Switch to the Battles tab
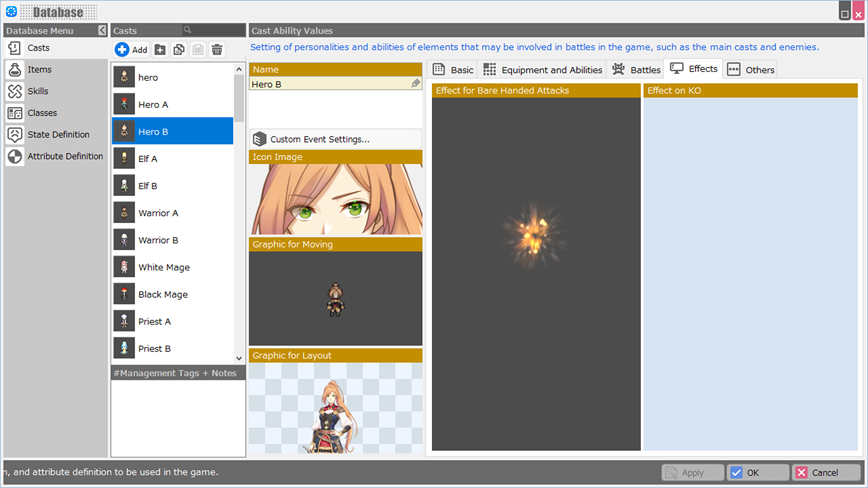This screenshot has height=488, width=868. (x=636, y=70)
